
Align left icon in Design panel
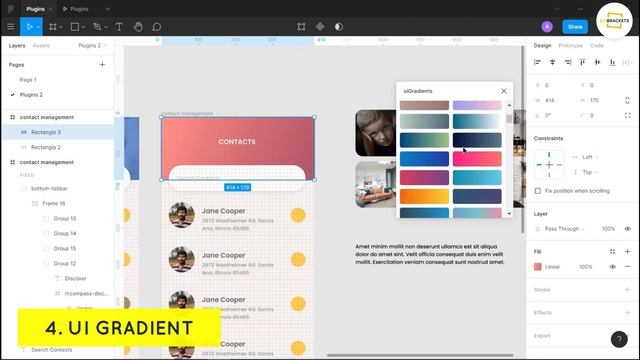point(538,62)
